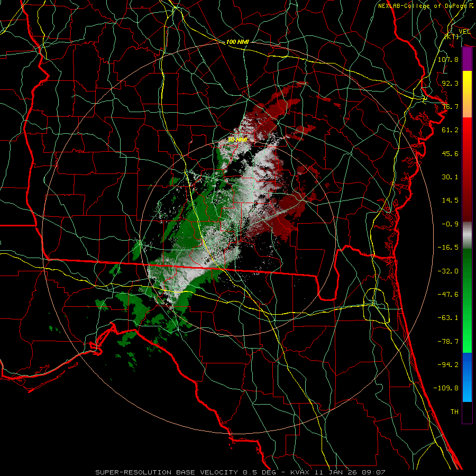The width and height of the screenshot is (476, 476).
Task: Click the 14.5 legend value
Action: [450, 200]
